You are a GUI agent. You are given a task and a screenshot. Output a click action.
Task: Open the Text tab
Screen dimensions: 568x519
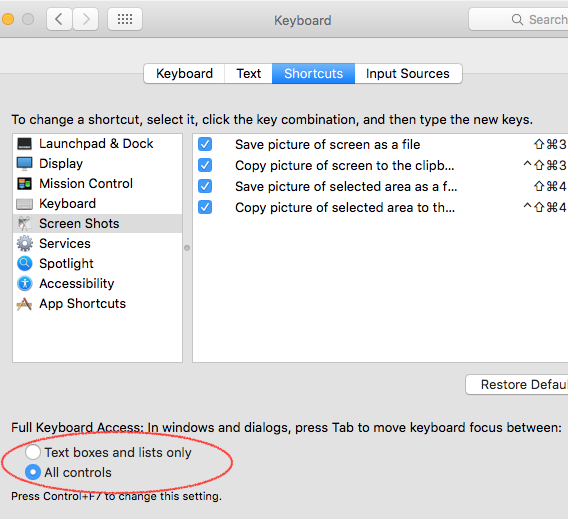pyautogui.click(x=248, y=74)
